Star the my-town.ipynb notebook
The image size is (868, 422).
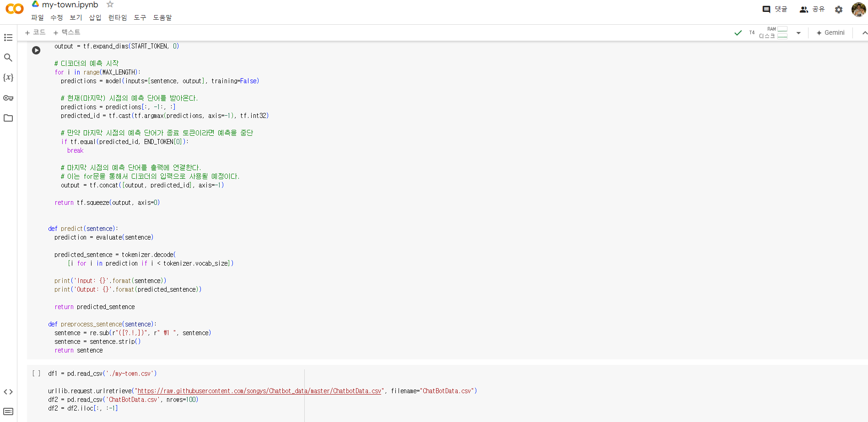[x=110, y=5]
